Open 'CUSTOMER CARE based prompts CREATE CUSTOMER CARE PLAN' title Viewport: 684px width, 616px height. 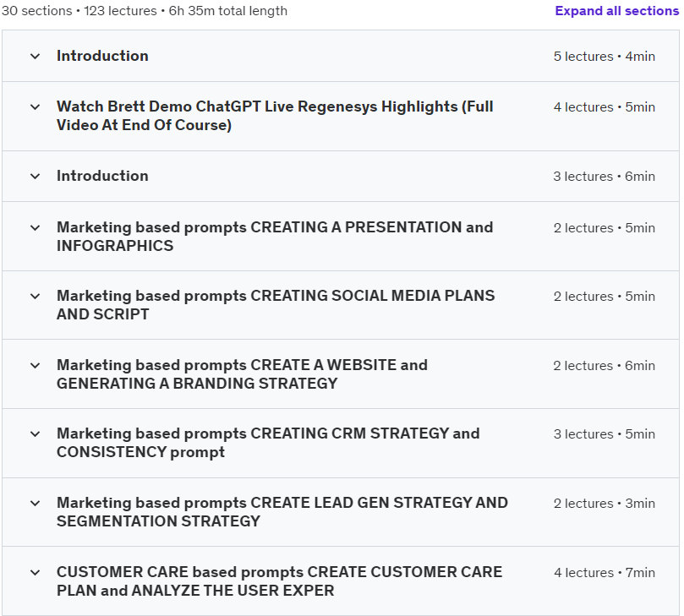280,581
